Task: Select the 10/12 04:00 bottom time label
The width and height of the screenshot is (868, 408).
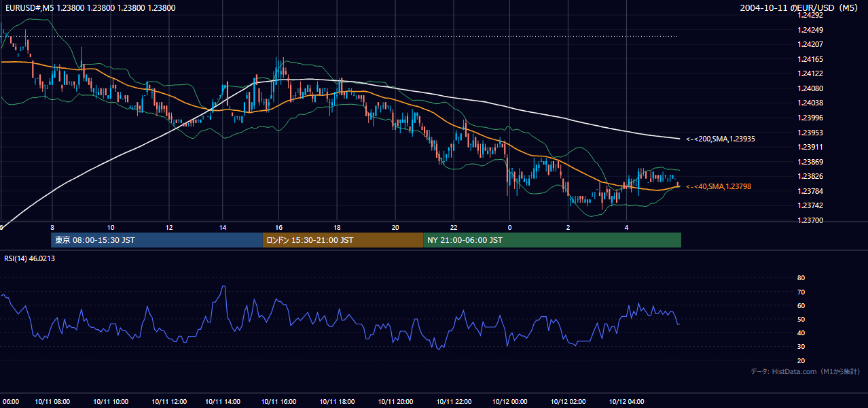Action: point(627,402)
